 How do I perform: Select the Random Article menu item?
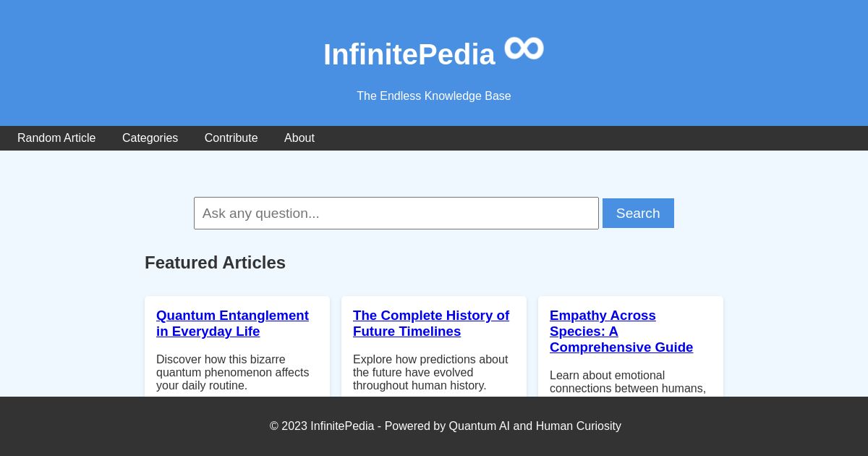coord(56,138)
